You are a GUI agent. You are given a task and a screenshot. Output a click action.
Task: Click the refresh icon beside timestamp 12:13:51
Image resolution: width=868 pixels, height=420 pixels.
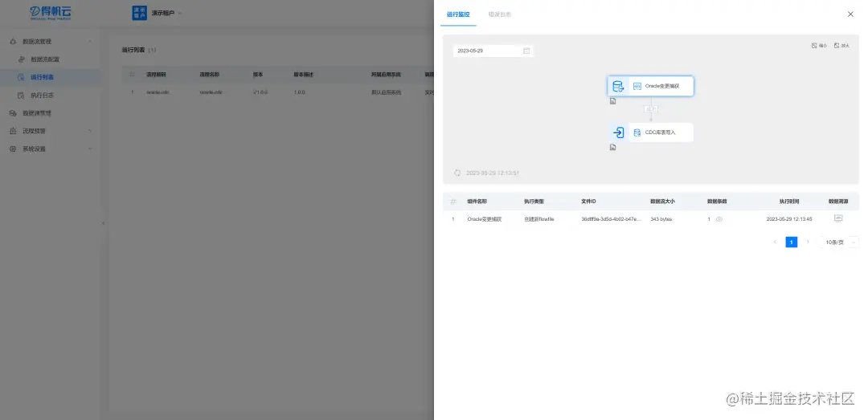457,173
